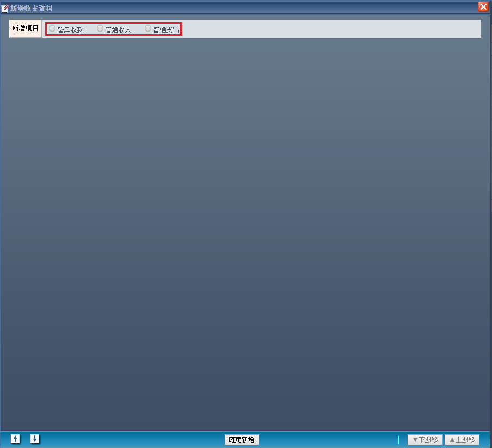
Task: Click the notepad icon in the title bar
Action: pos(5,8)
